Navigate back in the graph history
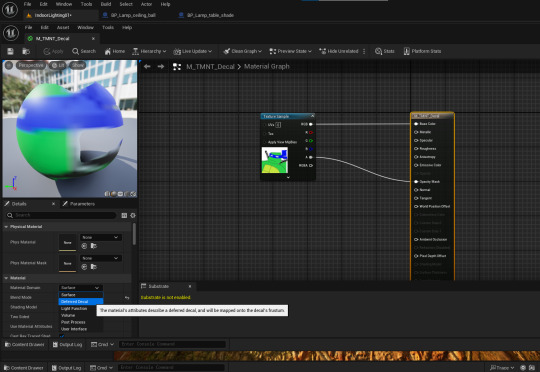540x372 pixels. pyautogui.click(x=147, y=66)
